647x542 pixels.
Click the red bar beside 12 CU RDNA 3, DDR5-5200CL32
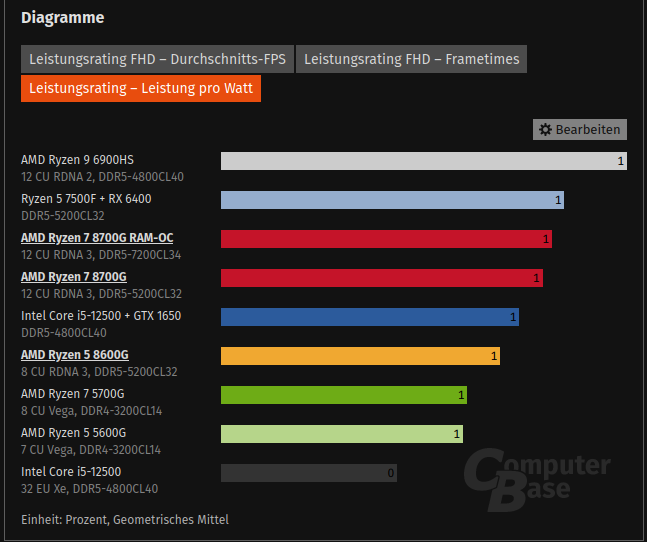click(x=382, y=278)
